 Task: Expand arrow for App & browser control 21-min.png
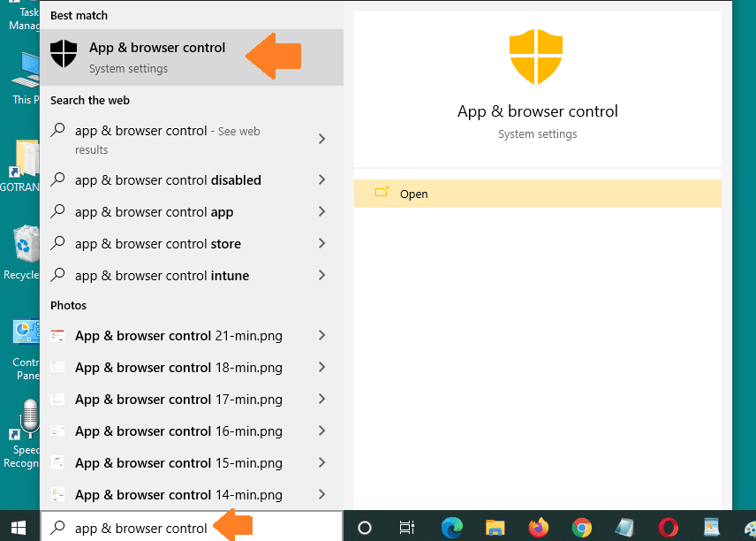321,336
